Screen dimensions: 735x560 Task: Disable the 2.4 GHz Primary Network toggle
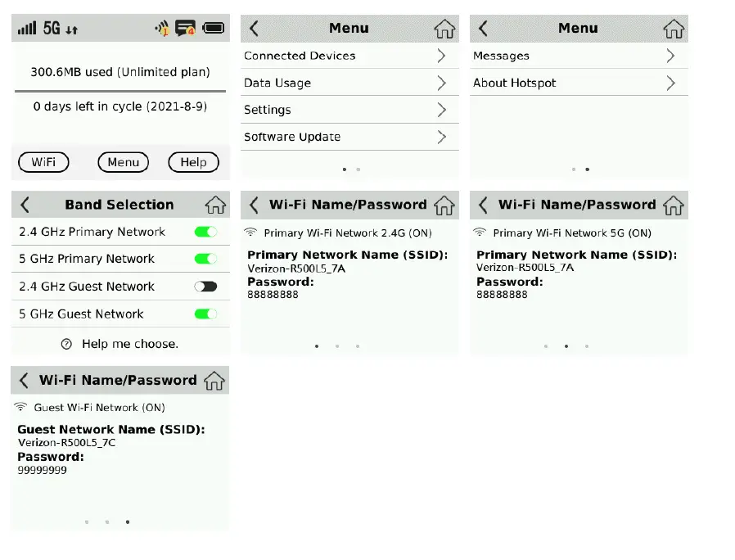[x=205, y=232]
